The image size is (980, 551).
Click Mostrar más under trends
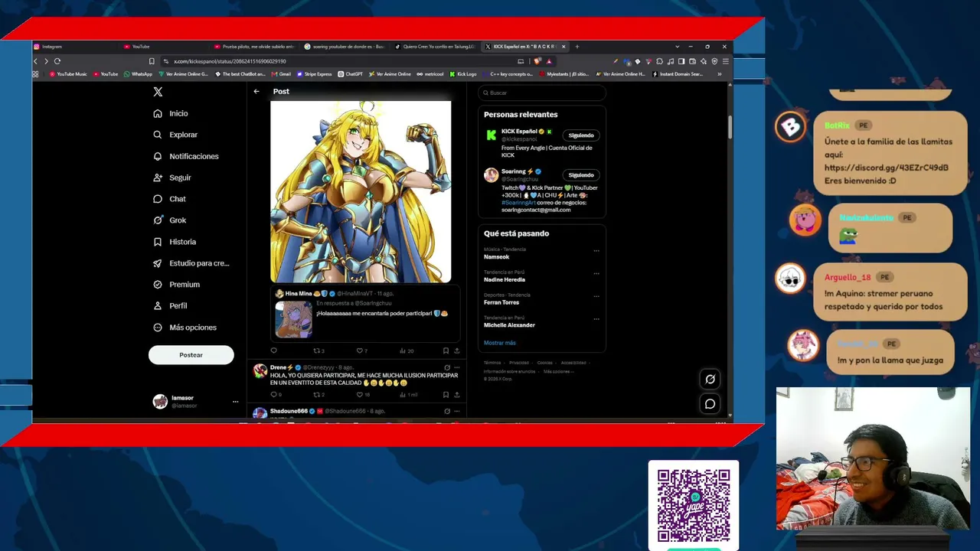[x=500, y=343]
